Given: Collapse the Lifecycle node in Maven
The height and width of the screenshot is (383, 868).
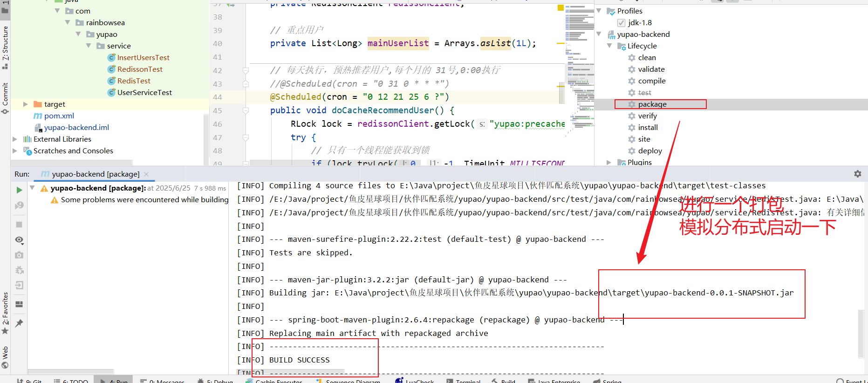Looking at the screenshot, I should (x=609, y=46).
